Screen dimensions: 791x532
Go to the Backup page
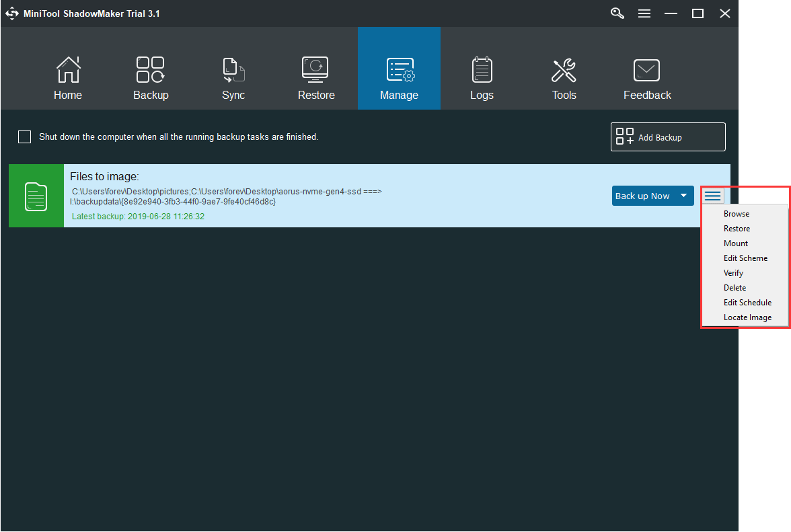(151, 71)
